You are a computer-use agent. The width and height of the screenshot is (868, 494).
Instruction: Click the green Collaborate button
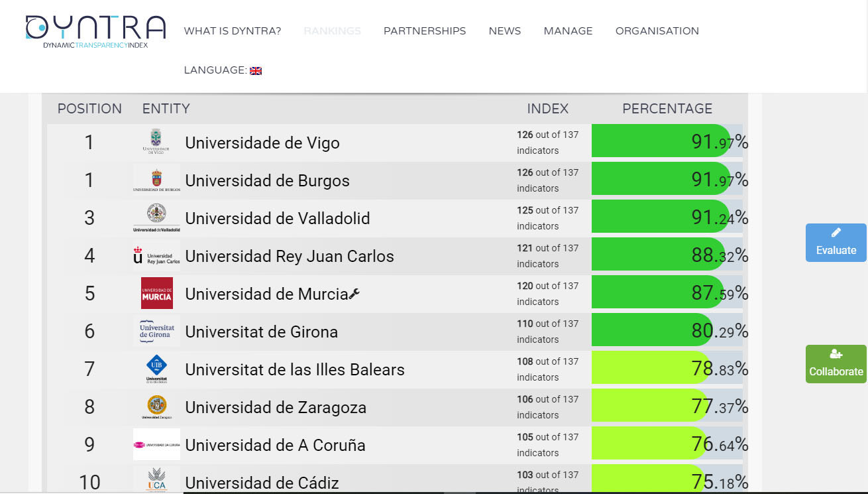point(836,364)
